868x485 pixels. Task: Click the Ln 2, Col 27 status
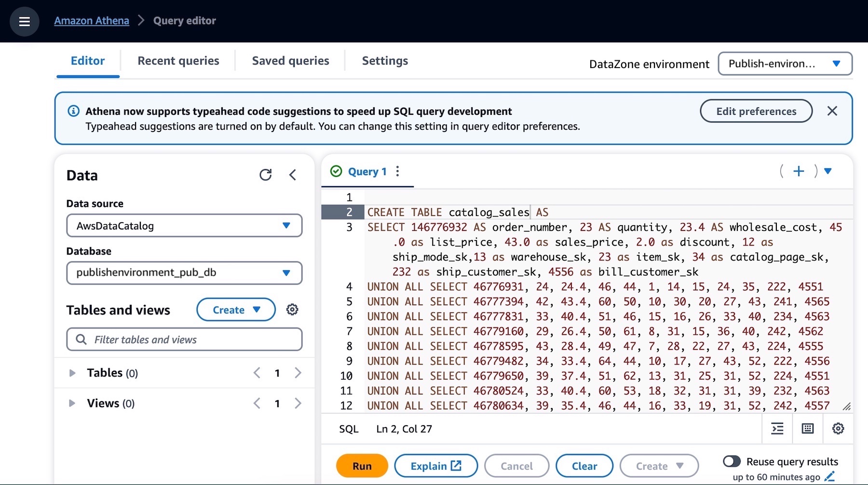coord(404,429)
